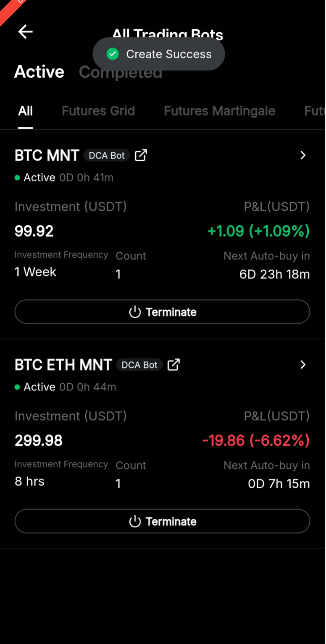
Task: Tap the DCA Bot badge on BTC MNT
Action: (107, 155)
